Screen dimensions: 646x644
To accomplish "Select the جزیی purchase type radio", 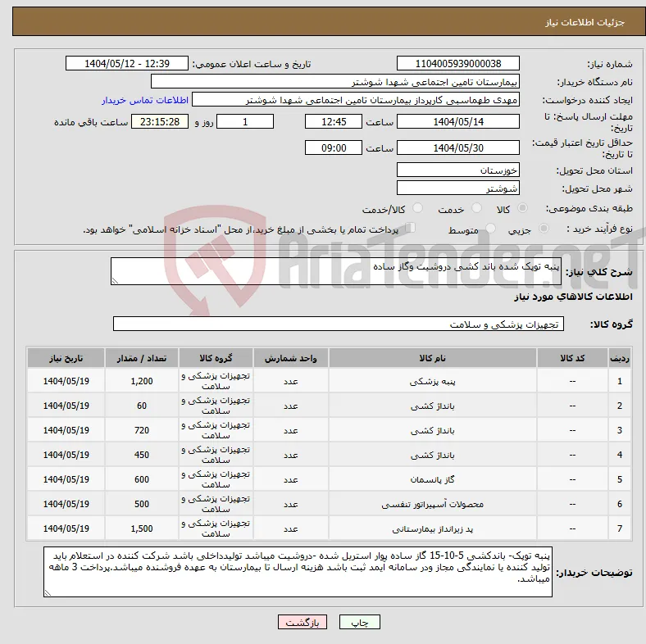I will coord(544,229).
